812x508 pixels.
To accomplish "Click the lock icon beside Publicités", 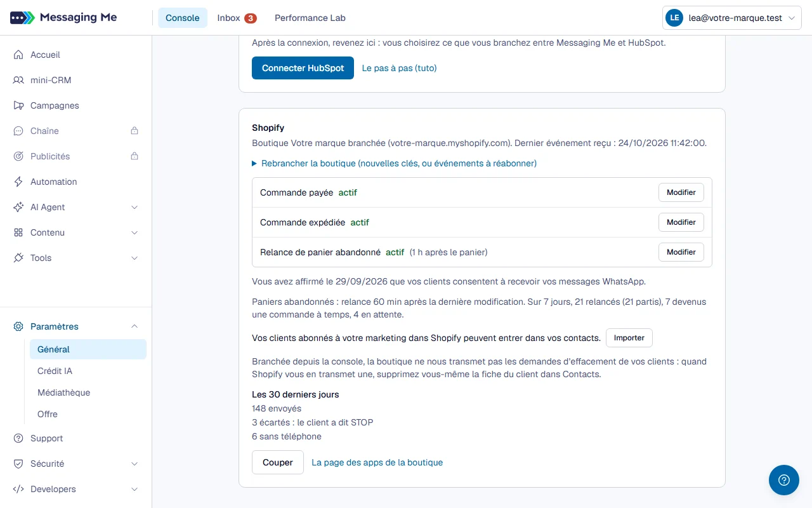I will tap(134, 156).
